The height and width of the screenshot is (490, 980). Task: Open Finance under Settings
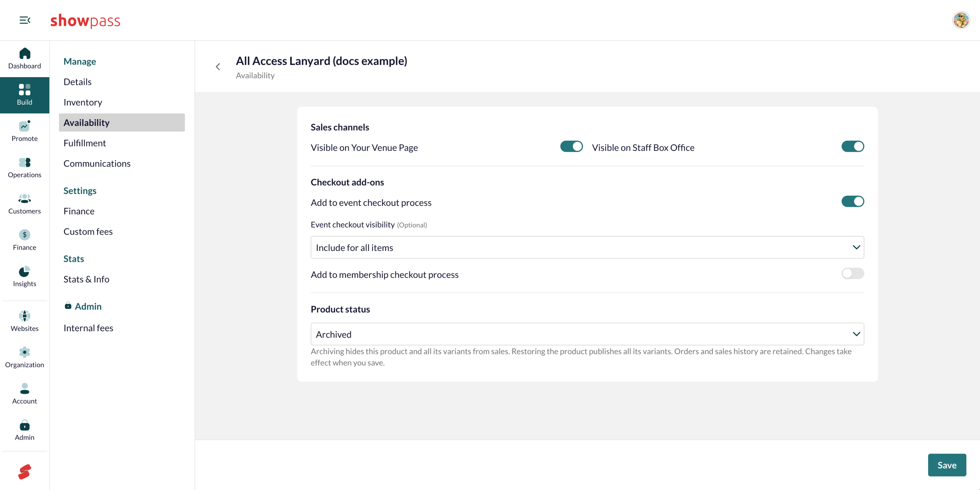click(x=122, y=211)
